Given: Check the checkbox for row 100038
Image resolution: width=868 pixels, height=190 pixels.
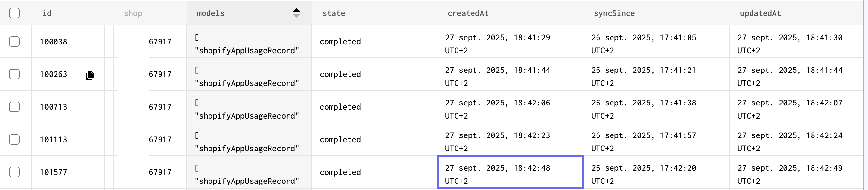Looking at the screenshot, I should click(14, 41).
